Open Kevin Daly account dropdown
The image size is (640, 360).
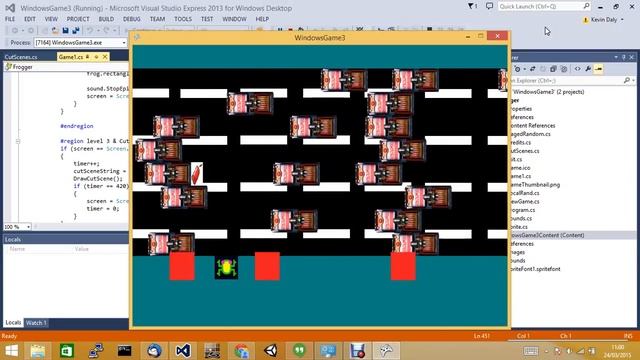click(x=622, y=20)
